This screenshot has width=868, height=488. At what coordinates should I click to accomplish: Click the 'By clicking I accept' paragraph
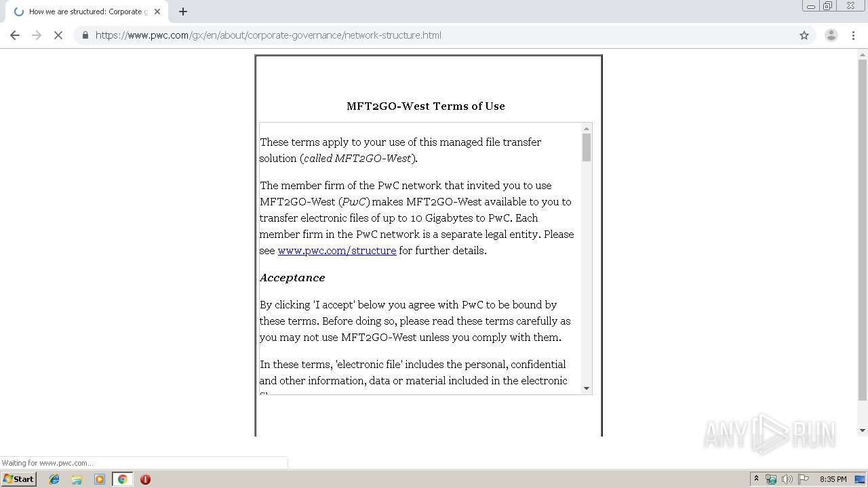415,321
